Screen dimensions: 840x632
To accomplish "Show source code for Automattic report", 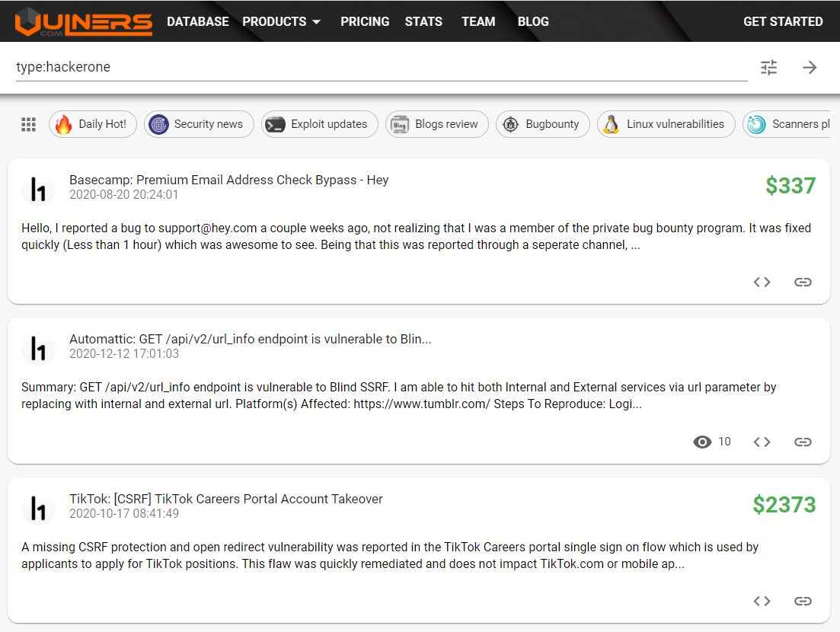I will (762, 442).
